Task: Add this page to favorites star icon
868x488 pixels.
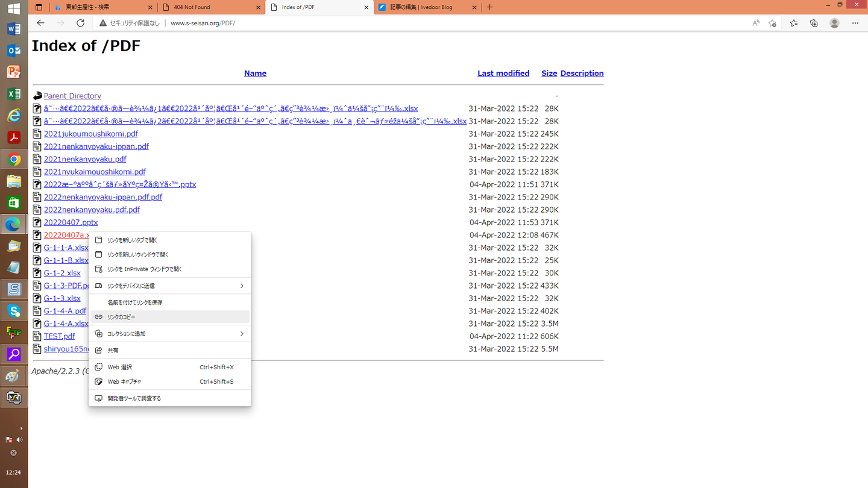Action: [x=773, y=23]
